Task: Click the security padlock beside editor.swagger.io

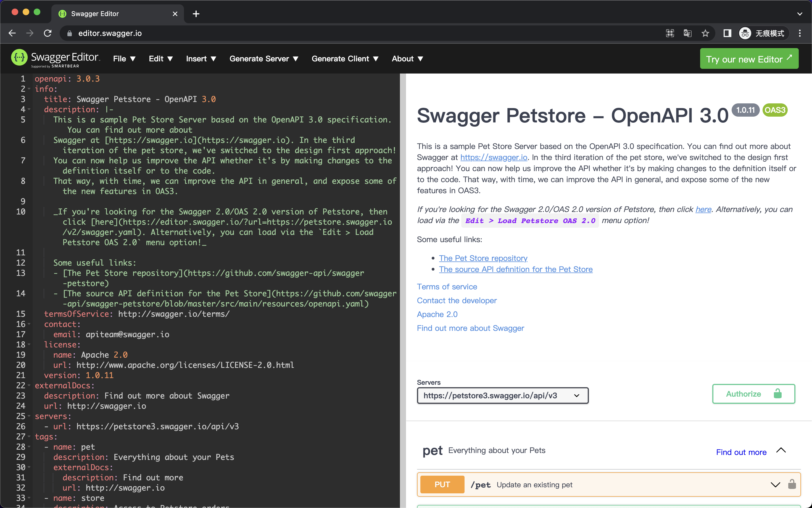Action: pyautogui.click(x=69, y=33)
